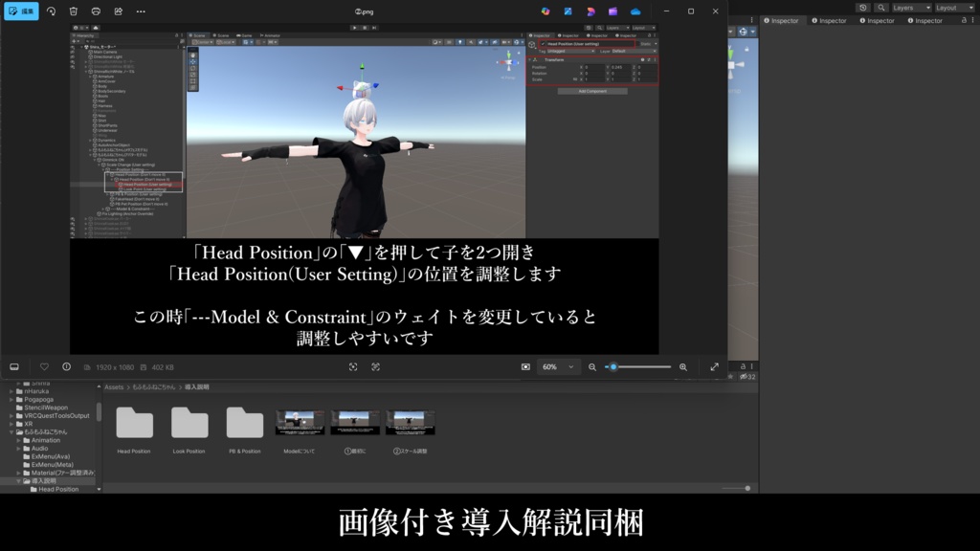The width and height of the screenshot is (980, 551).
Task: Open the 60% zoom level dropdown
Action: tap(559, 366)
